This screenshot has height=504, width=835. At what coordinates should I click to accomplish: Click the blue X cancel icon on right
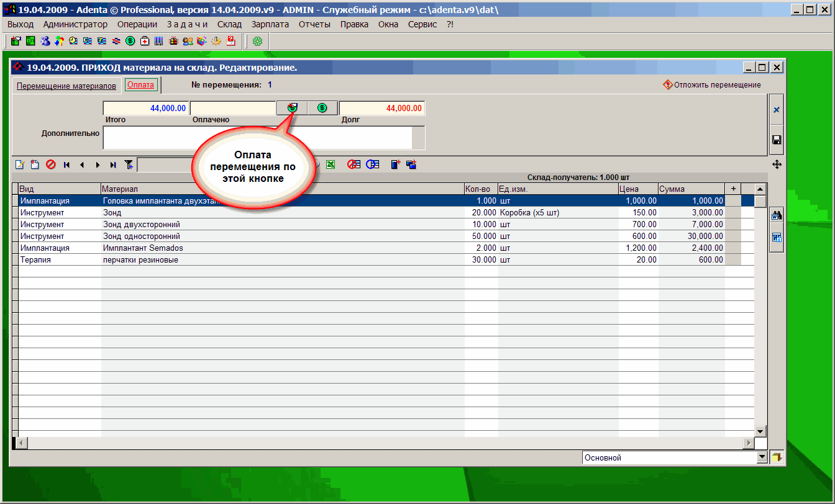point(776,110)
